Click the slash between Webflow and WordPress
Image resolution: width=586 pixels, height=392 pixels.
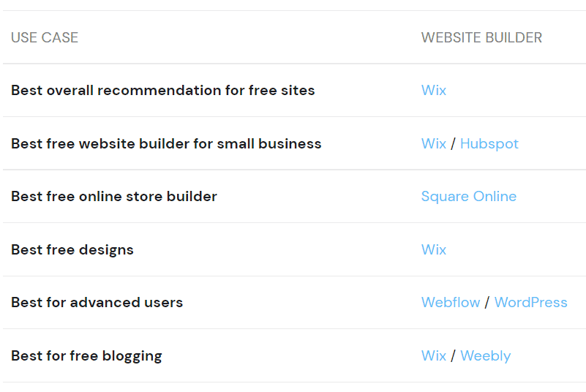click(x=487, y=303)
